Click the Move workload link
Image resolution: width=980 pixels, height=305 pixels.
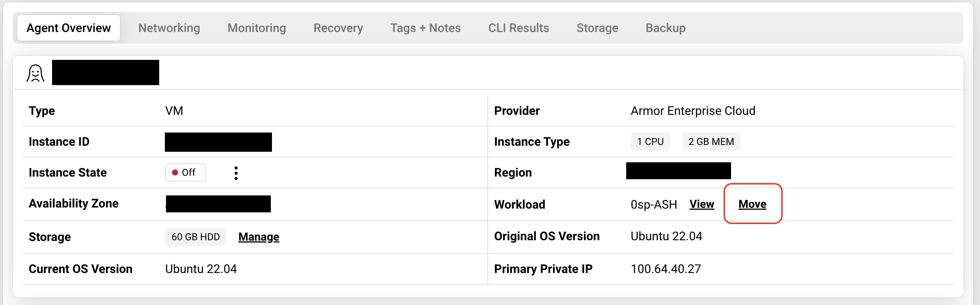752,204
